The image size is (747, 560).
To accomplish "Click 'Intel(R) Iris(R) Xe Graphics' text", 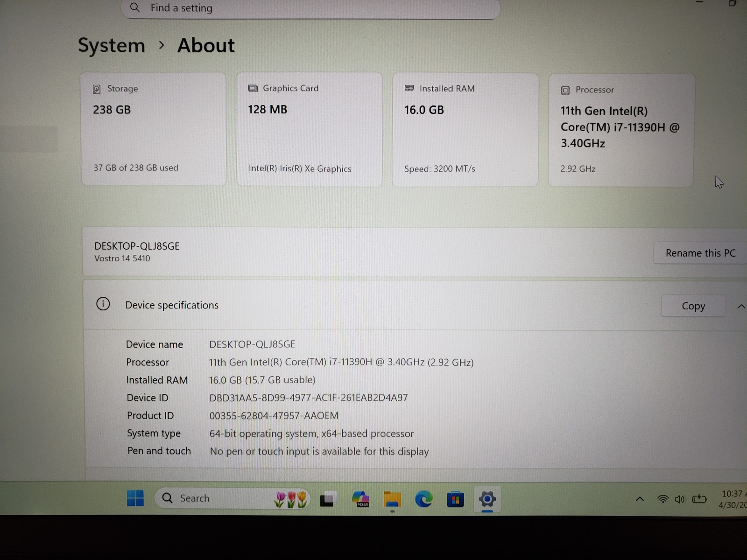I will coord(300,168).
